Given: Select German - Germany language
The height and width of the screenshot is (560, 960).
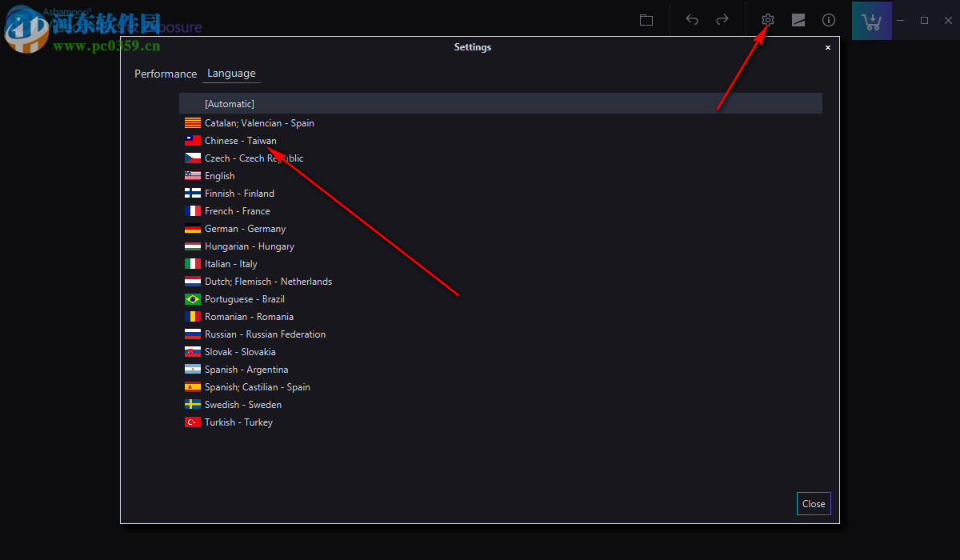Looking at the screenshot, I should tap(245, 228).
